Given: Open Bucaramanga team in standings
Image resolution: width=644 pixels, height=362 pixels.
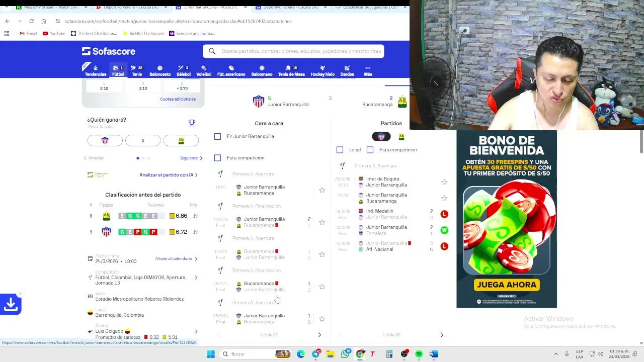Looking at the screenshot, I should tap(106, 216).
